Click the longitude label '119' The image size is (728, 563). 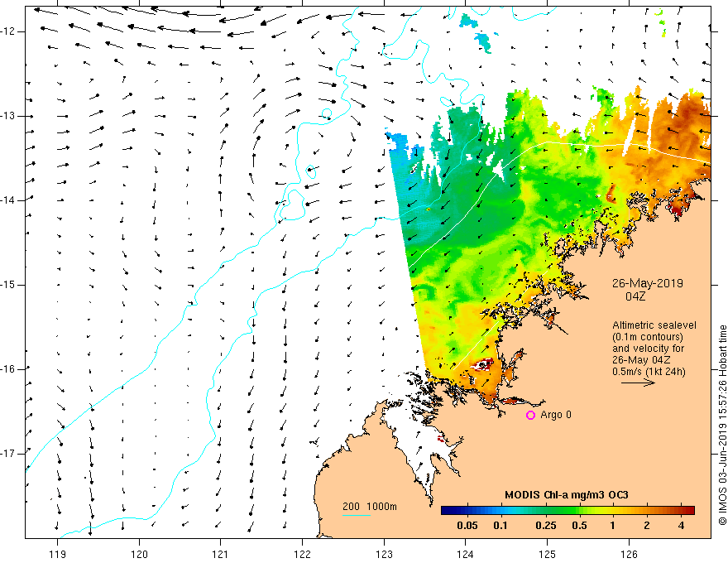click(58, 554)
